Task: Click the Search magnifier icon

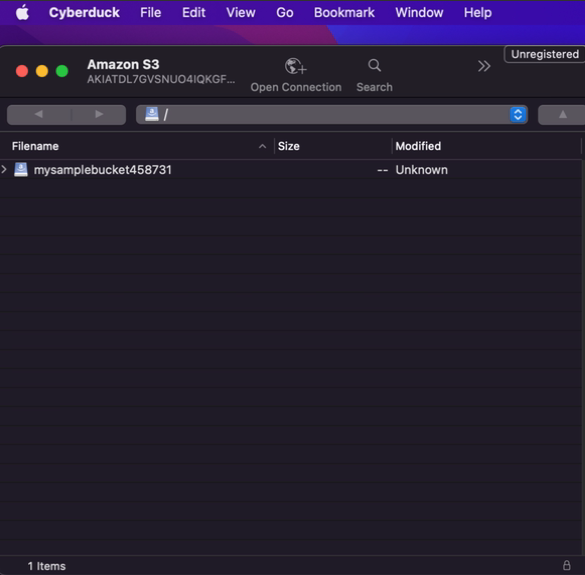Action: (x=374, y=66)
